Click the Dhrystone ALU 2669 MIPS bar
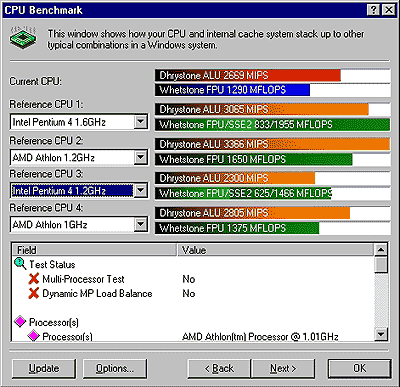This screenshot has height=387, width=400. tap(248, 75)
